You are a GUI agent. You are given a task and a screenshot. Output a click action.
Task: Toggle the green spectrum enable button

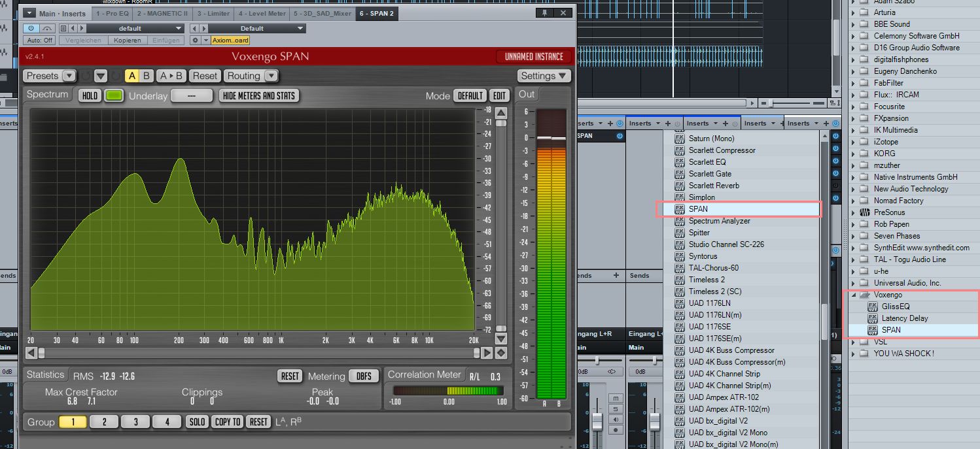point(114,95)
